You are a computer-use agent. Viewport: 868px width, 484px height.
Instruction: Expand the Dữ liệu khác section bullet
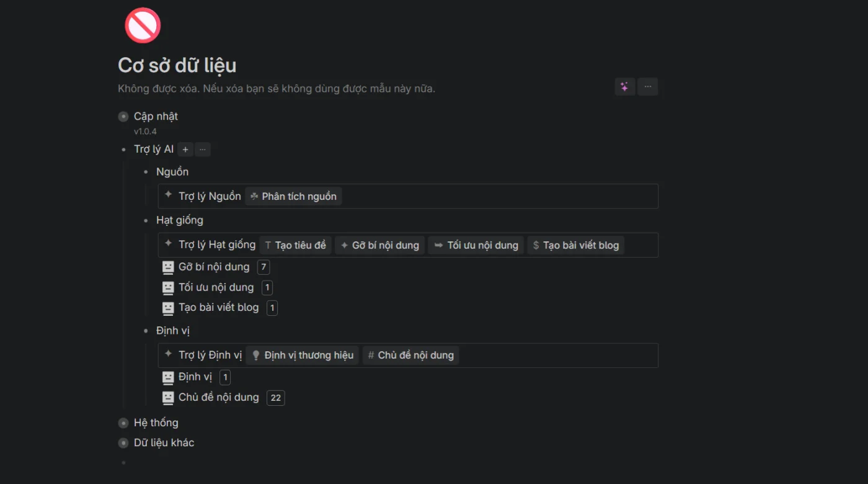(x=123, y=443)
